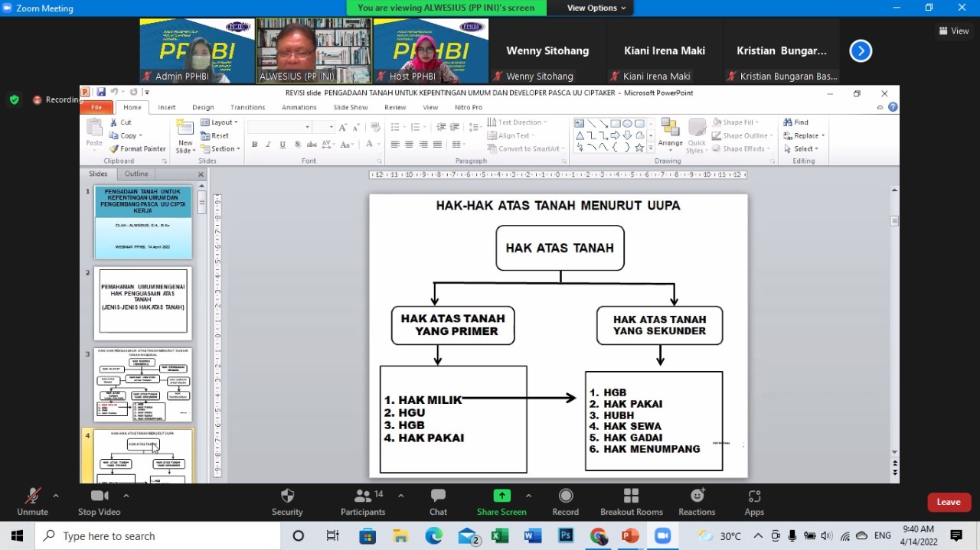The height and width of the screenshot is (550, 980).
Task: Click Clear All Formatting icon
Action: click(375, 127)
